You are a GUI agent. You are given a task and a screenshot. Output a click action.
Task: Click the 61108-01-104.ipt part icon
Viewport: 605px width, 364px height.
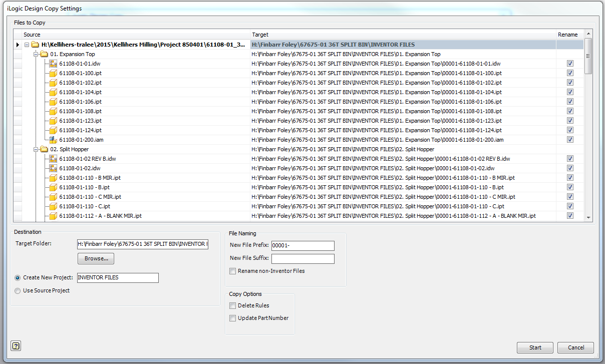click(53, 92)
